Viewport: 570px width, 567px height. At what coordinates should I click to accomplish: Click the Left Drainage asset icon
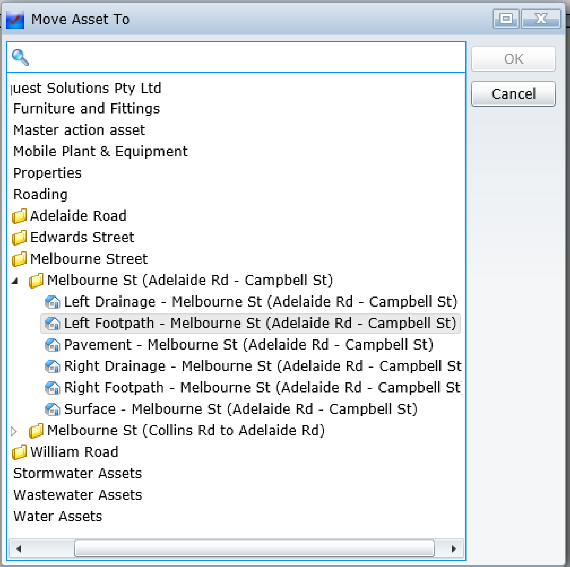(52, 302)
